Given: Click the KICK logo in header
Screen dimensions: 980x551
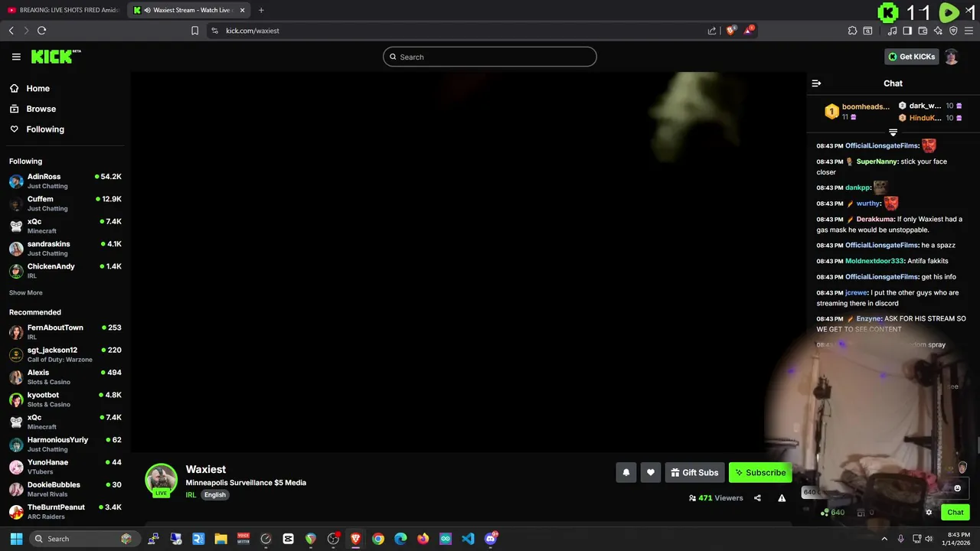Looking at the screenshot, I should tap(56, 57).
